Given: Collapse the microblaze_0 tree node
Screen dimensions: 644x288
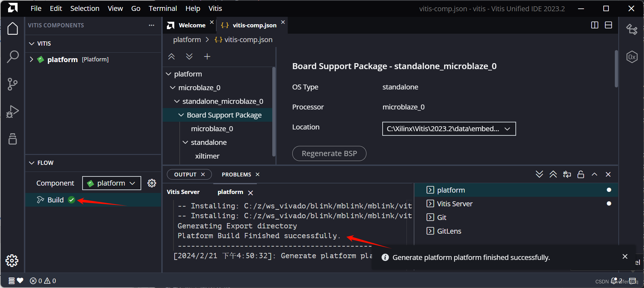Looking at the screenshot, I should (173, 88).
